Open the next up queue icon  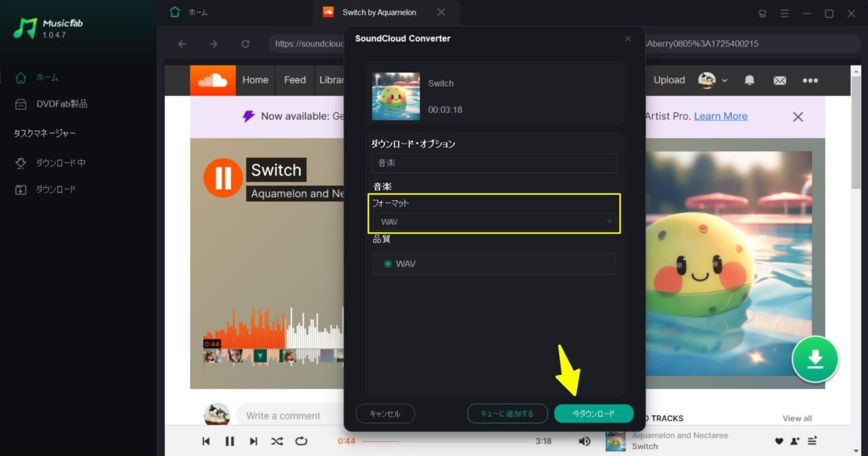(x=813, y=441)
